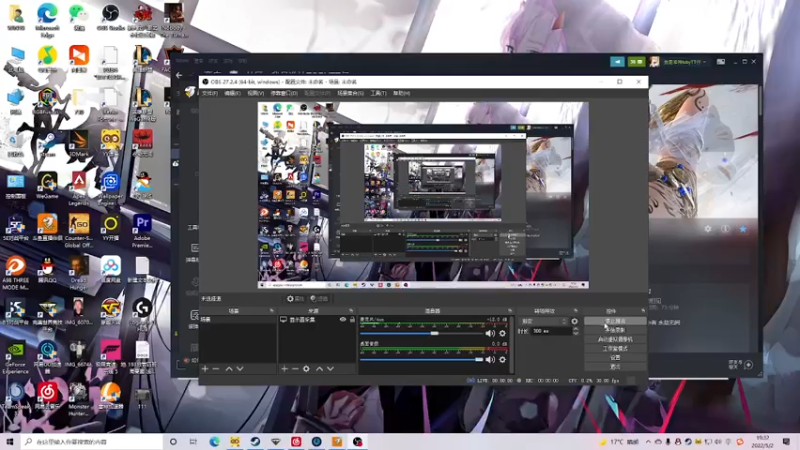This screenshot has height=450, width=800.
Task: Expand the 渐变 scene transition dropdown
Action: click(x=543, y=321)
